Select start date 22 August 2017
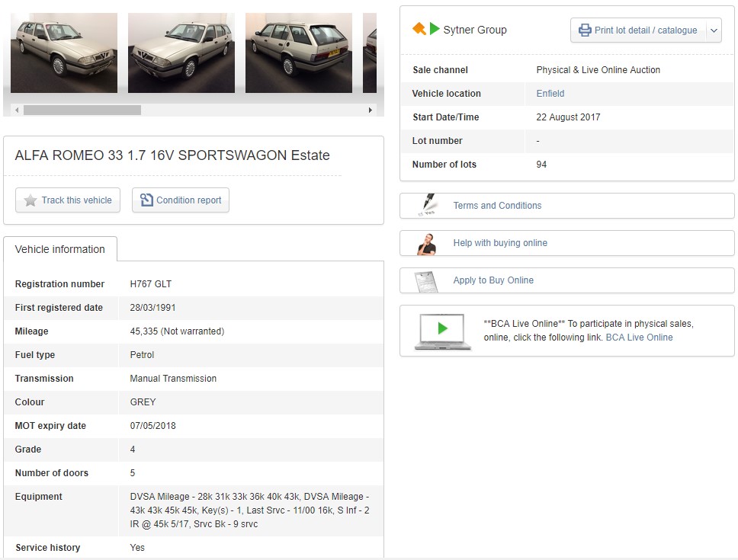738x560 pixels. coord(568,117)
